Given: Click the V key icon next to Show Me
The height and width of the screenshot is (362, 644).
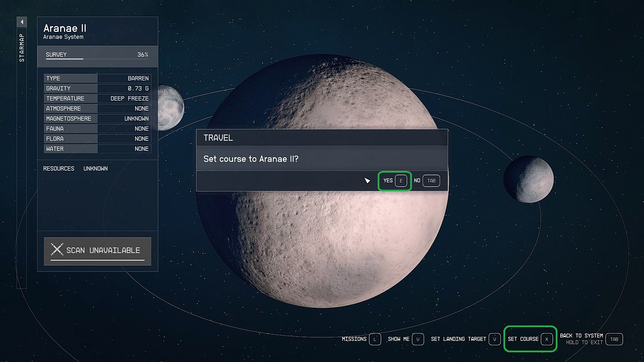Looking at the screenshot, I should coord(418,339).
